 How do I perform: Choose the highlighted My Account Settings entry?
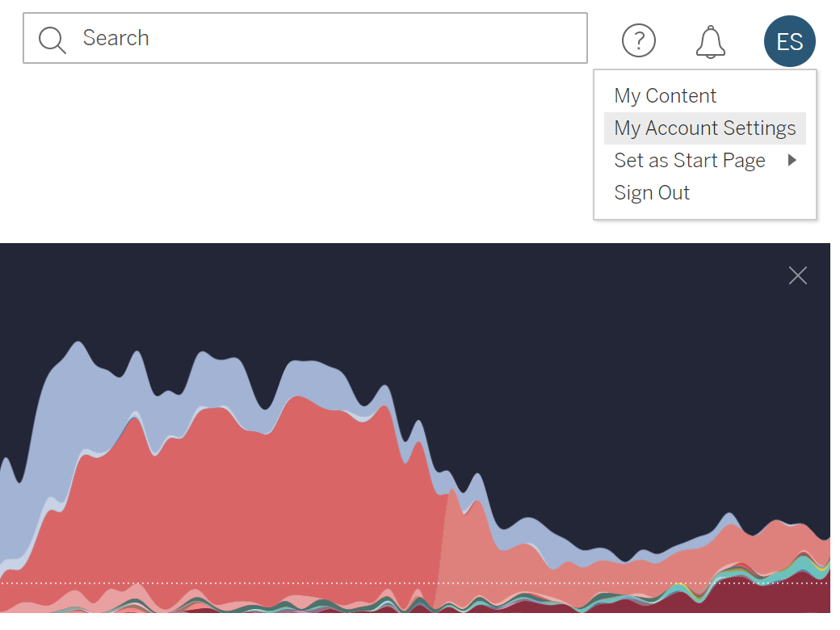[x=704, y=128]
